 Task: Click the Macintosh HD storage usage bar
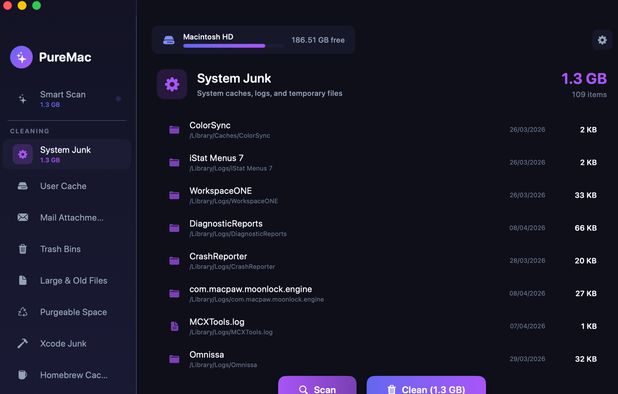233,46
